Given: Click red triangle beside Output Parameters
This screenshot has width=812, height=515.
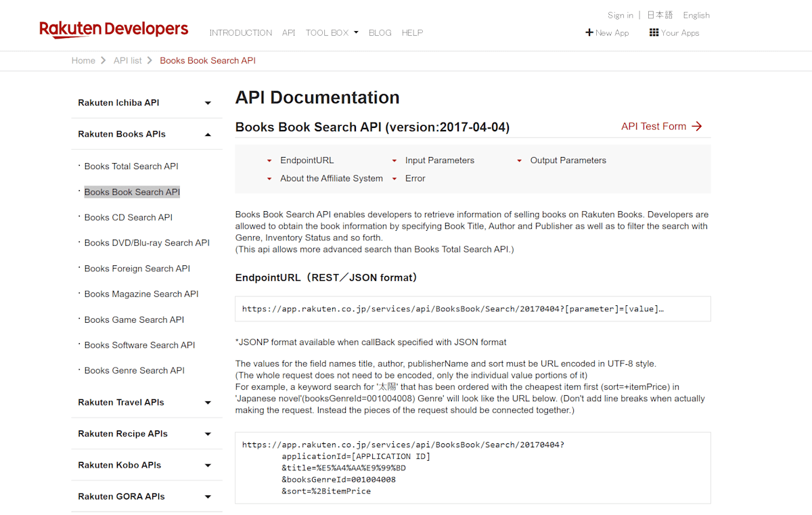Looking at the screenshot, I should click(x=520, y=161).
